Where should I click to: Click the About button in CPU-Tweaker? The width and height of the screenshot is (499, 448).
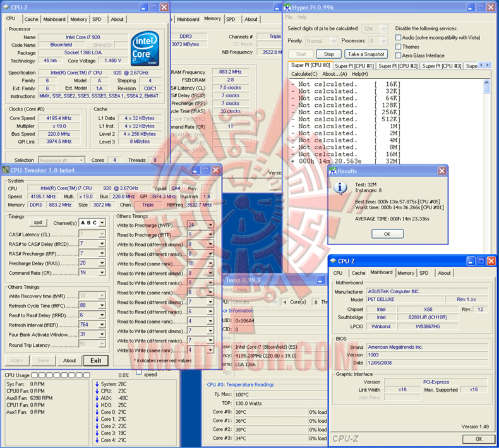[x=69, y=360]
